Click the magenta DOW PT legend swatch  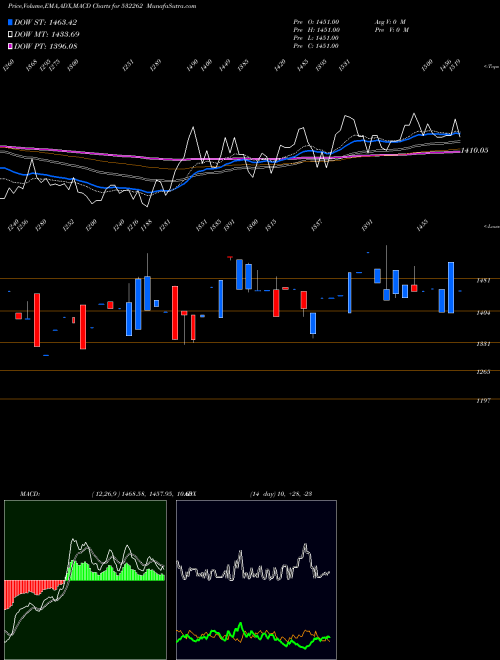(10, 46)
